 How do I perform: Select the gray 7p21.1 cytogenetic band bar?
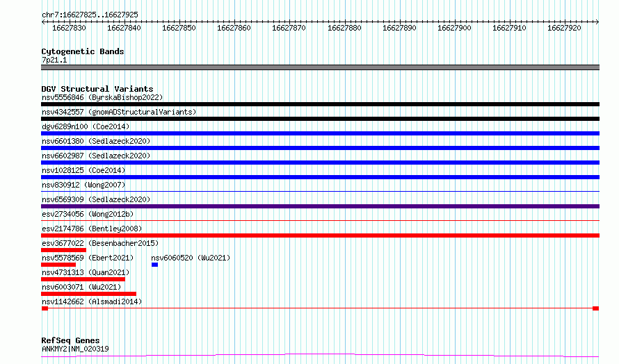tap(320, 67)
